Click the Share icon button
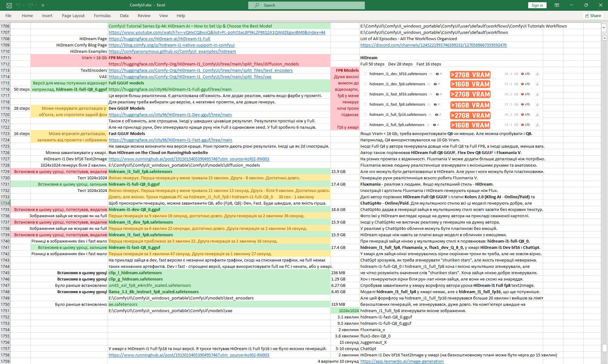This screenshot has width=608, height=364. tap(593, 15)
